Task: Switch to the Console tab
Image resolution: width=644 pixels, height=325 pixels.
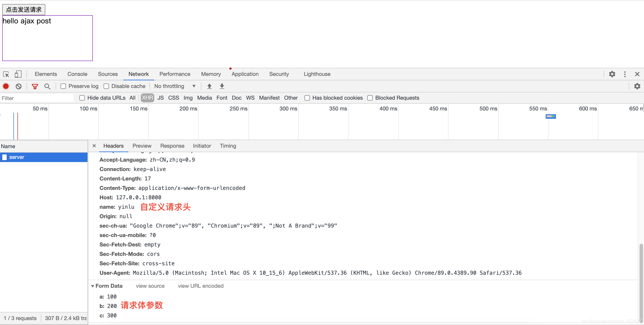Action: 77,74
